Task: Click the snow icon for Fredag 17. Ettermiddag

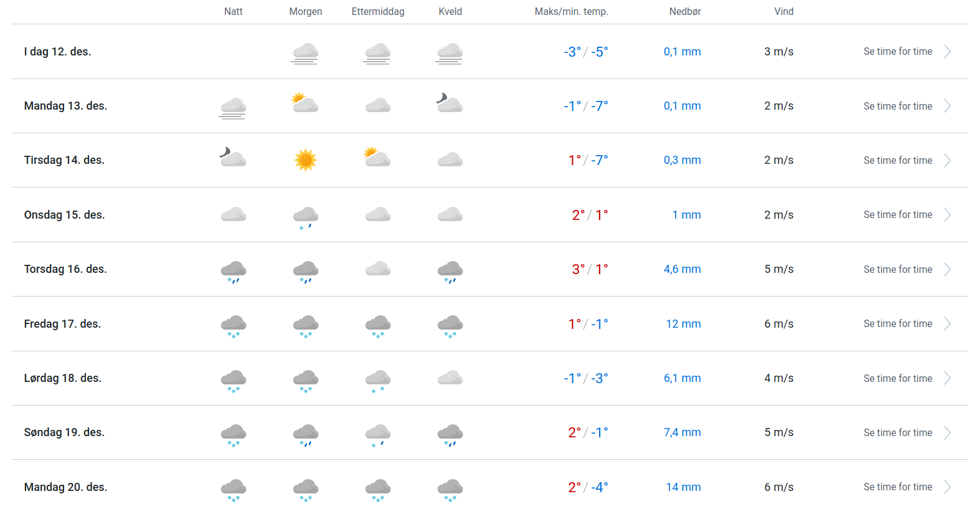Action: point(378,326)
